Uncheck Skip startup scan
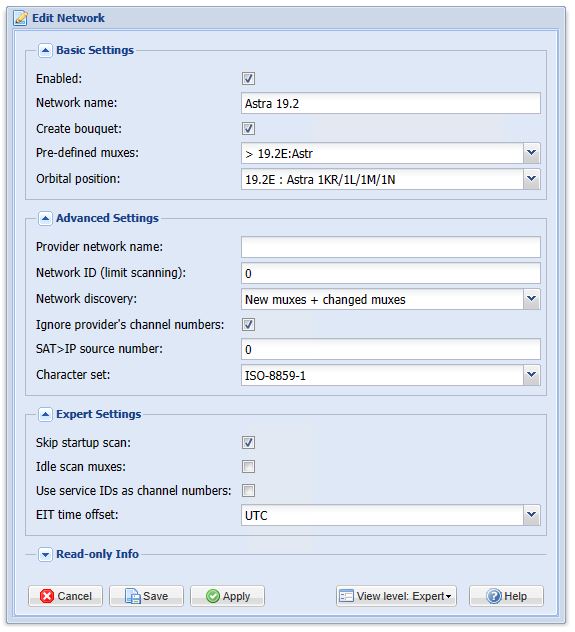Screen dimensions: 575x632 pos(248,443)
